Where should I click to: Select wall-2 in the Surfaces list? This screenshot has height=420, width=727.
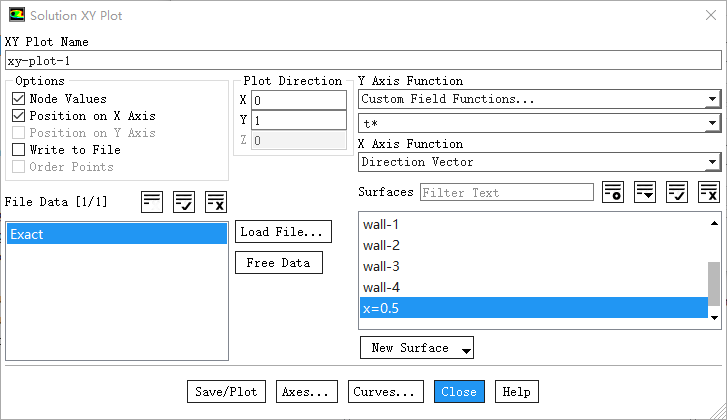tap(382, 245)
